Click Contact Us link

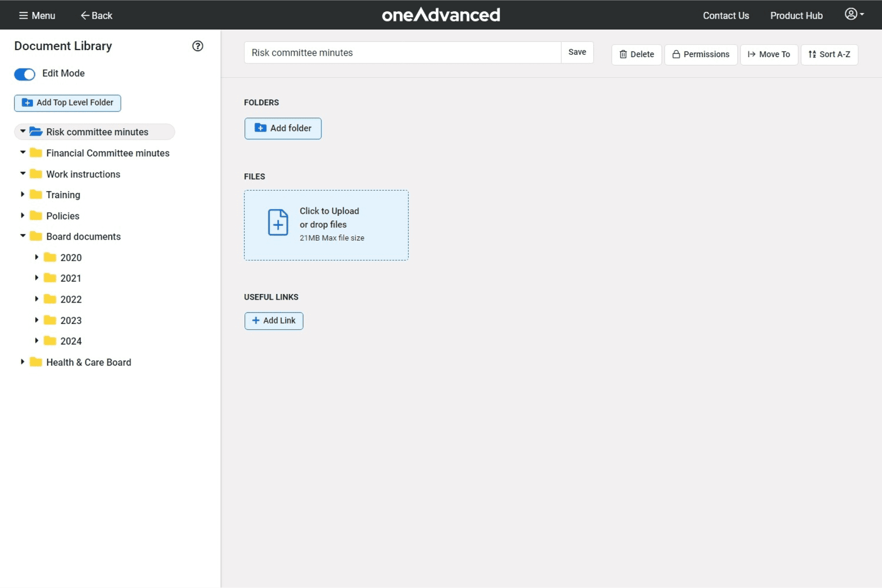(x=726, y=16)
